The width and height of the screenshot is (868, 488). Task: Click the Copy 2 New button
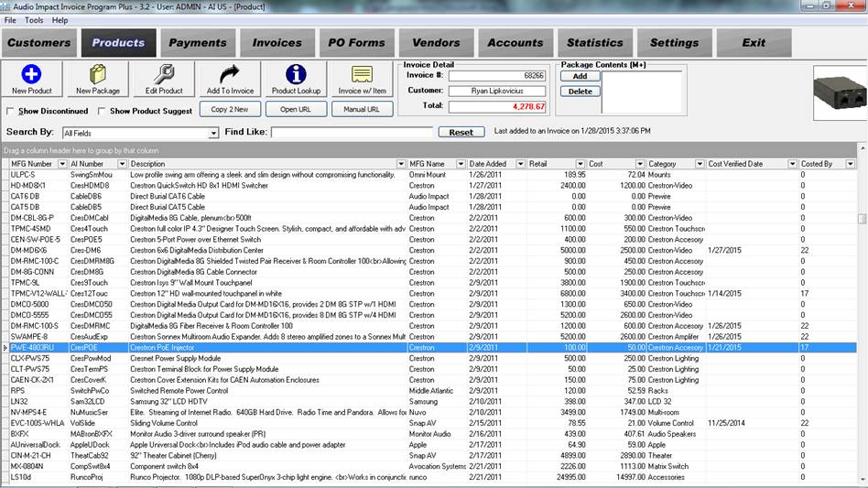230,109
